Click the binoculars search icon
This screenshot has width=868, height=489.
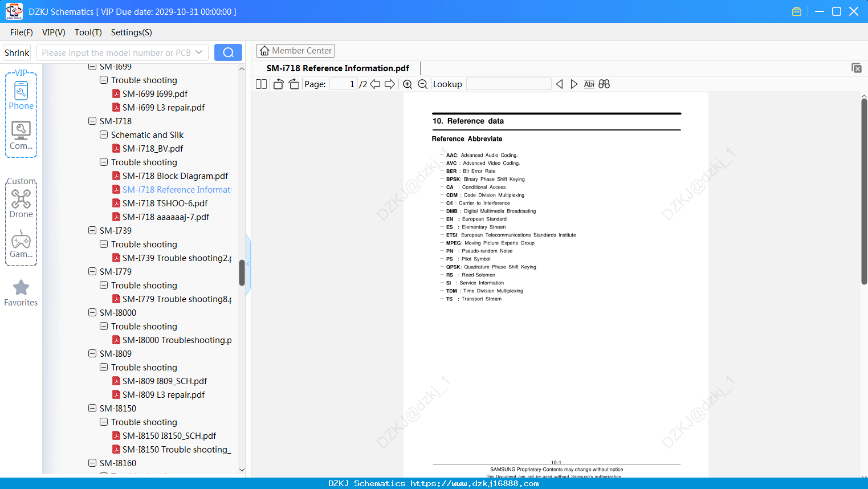tap(604, 84)
